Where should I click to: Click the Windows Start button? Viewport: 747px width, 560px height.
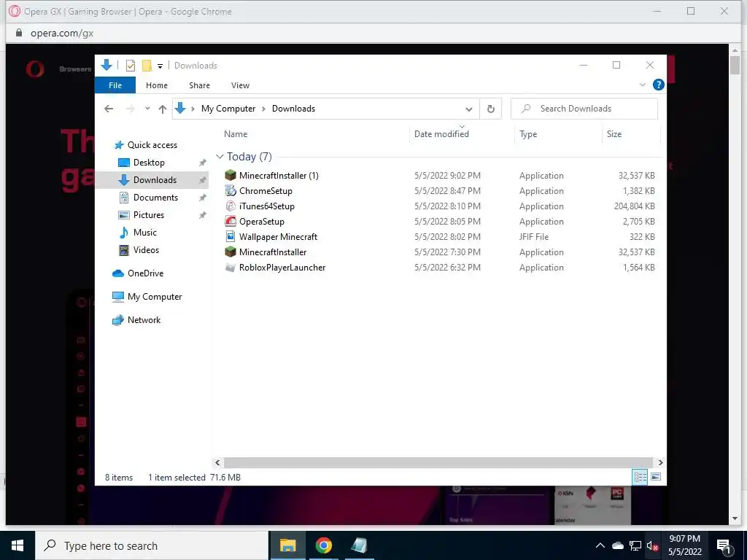[18, 545]
